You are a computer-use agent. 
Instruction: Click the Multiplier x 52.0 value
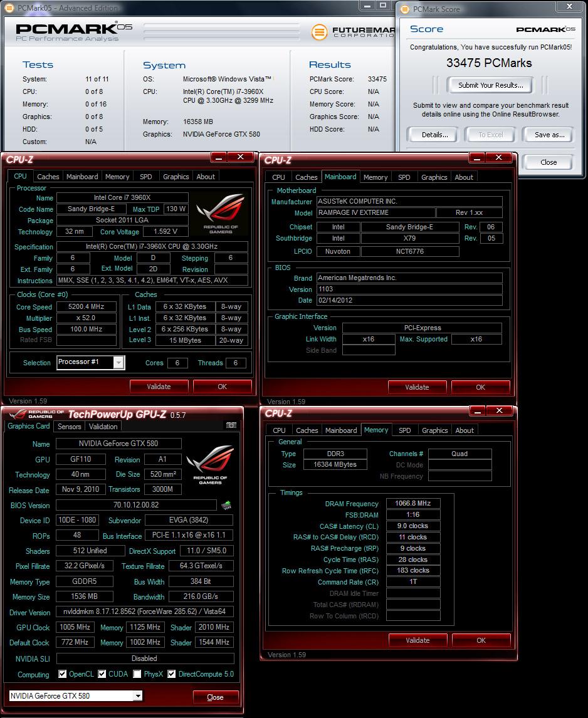pyautogui.click(x=86, y=318)
